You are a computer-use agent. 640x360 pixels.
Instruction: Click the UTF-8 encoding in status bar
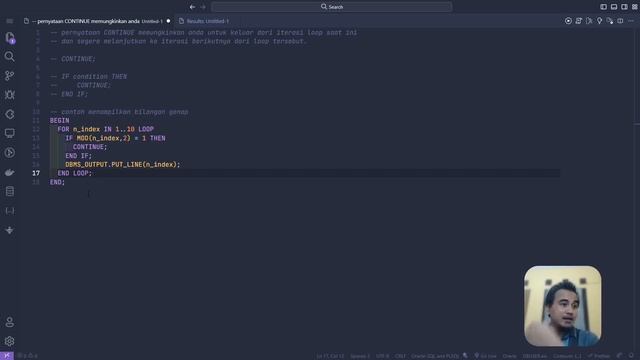(382, 356)
